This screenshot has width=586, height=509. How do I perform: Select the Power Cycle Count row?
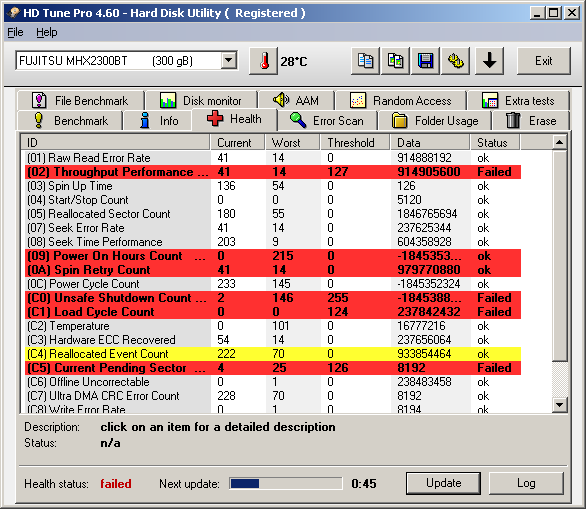click(x=272, y=284)
